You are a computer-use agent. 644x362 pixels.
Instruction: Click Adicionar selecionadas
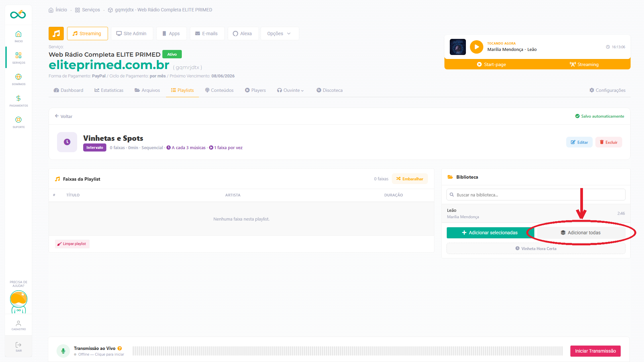coord(490,233)
